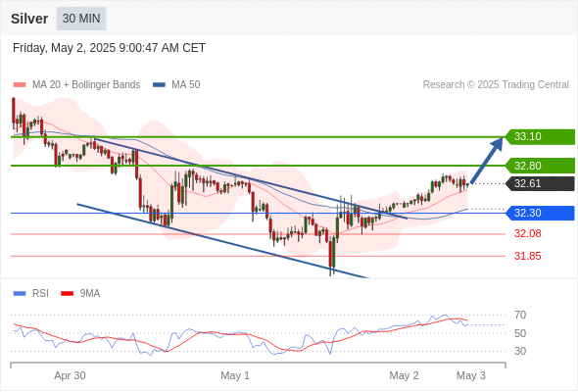Click the 32.61 current price tag
The height and width of the screenshot is (392, 578).
[540, 183]
